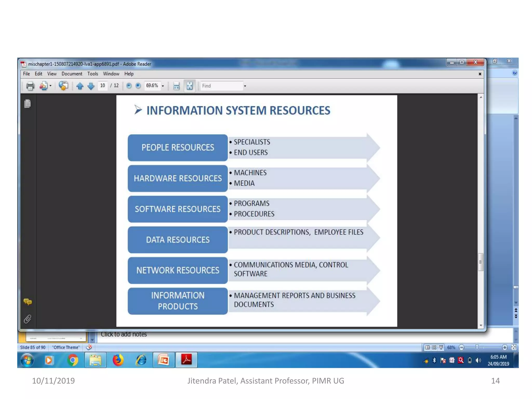The image size is (532, 399).
Task: Go to next page with down arrow
Action: tap(91, 86)
